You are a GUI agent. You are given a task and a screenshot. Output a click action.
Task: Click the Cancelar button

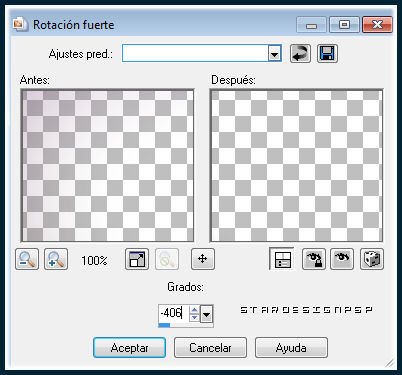[x=210, y=348]
